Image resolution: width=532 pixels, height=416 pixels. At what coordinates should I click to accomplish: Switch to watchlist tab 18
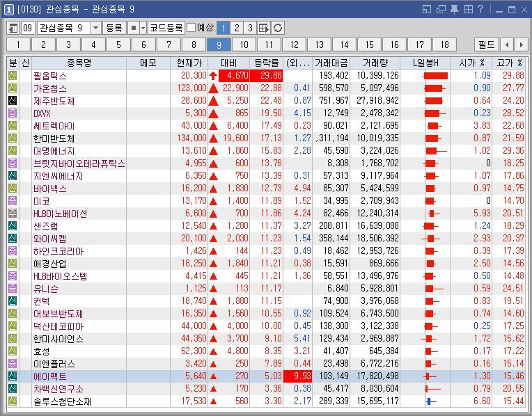tap(444, 45)
